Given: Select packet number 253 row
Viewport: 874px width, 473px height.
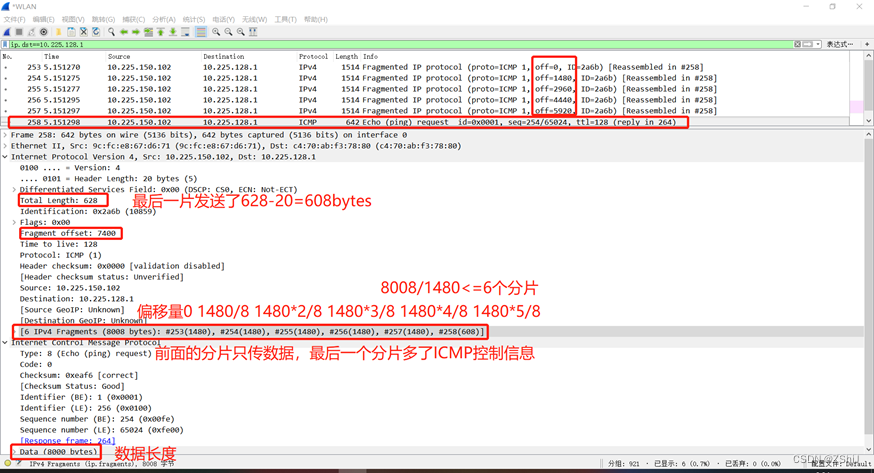Looking at the screenshot, I should coord(425,67).
